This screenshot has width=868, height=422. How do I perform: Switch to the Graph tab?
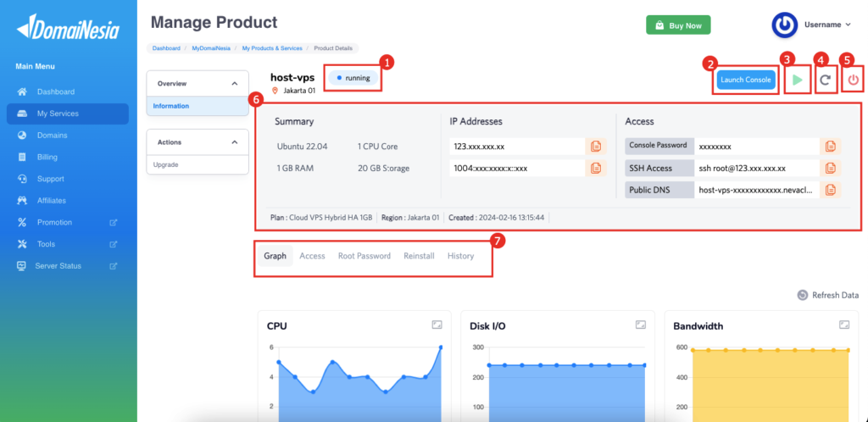tap(275, 256)
